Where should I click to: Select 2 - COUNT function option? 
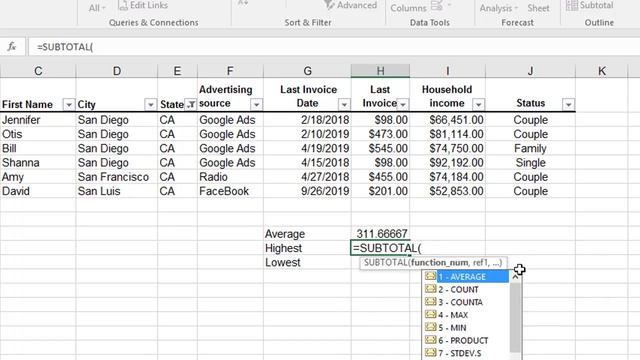[466, 289]
